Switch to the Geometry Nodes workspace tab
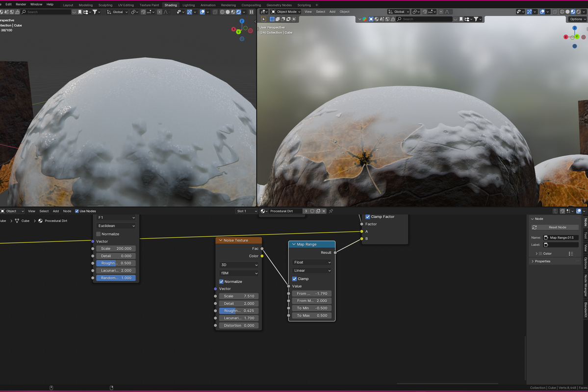The image size is (588, 392). coord(279,5)
